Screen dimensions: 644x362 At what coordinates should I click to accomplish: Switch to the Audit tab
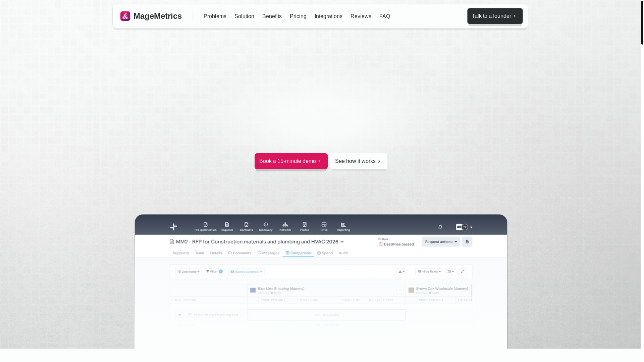point(343,253)
